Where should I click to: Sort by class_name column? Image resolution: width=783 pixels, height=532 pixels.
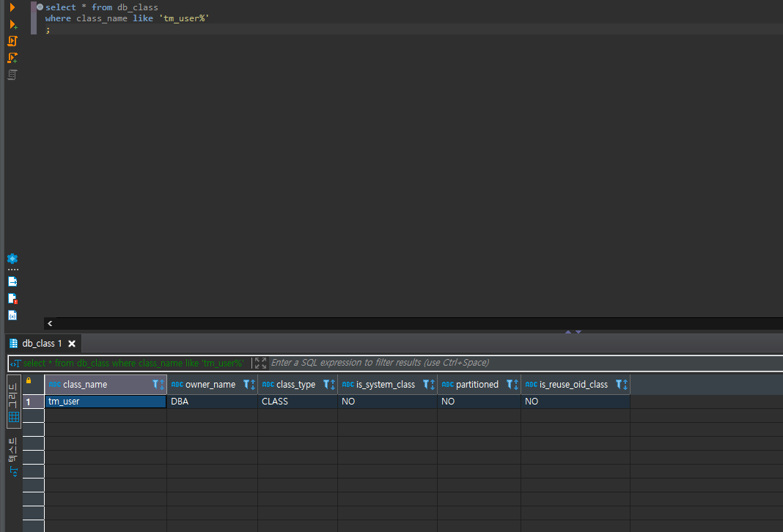click(x=162, y=384)
